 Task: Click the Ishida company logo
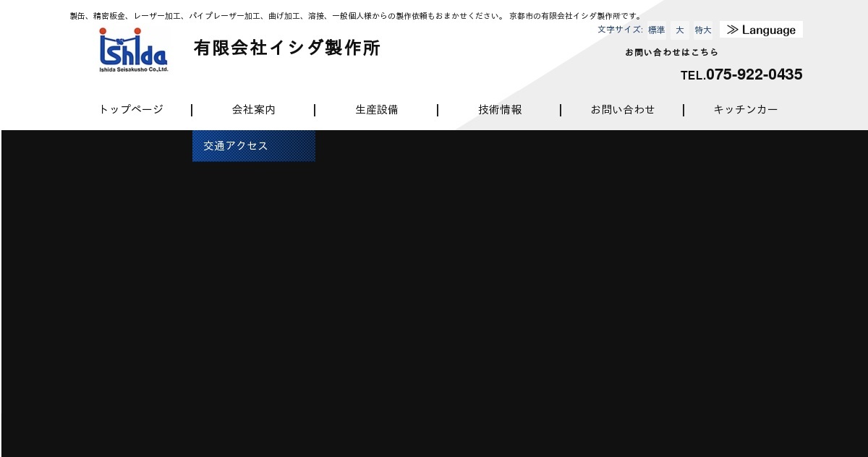click(x=134, y=50)
